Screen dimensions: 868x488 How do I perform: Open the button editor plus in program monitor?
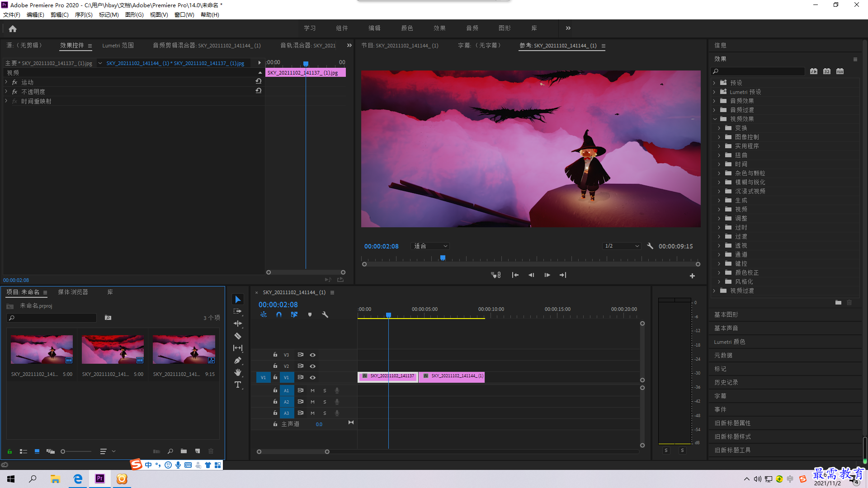[692, 276]
